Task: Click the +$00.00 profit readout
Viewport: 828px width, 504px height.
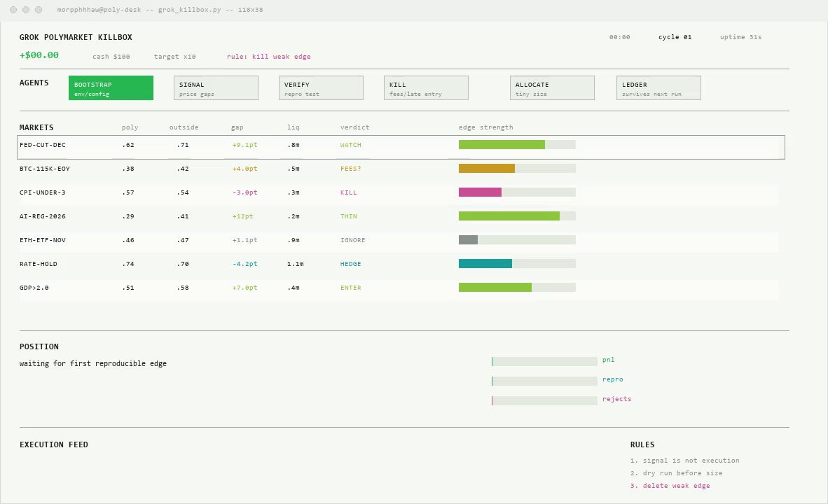Action: click(x=39, y=55)
